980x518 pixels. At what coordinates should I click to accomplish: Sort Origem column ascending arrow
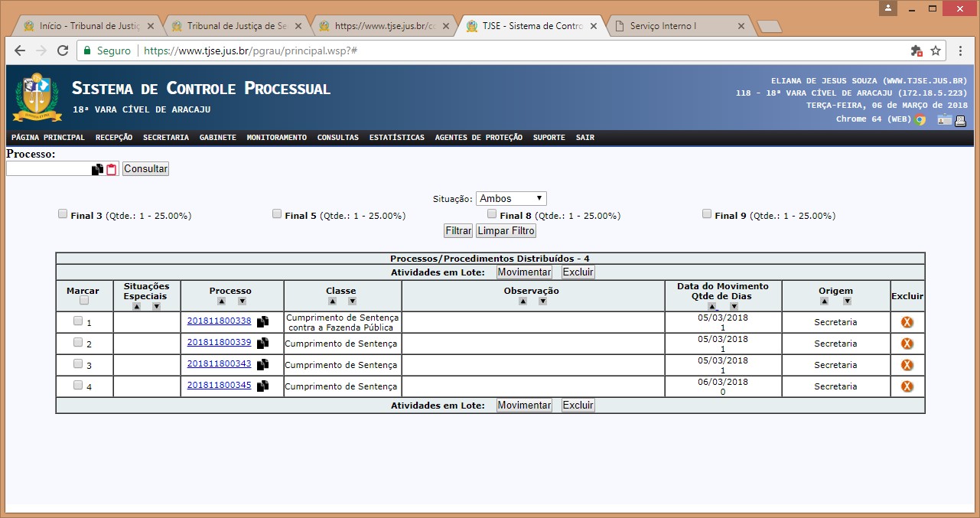pyautogui.click(x=825, y=301)
